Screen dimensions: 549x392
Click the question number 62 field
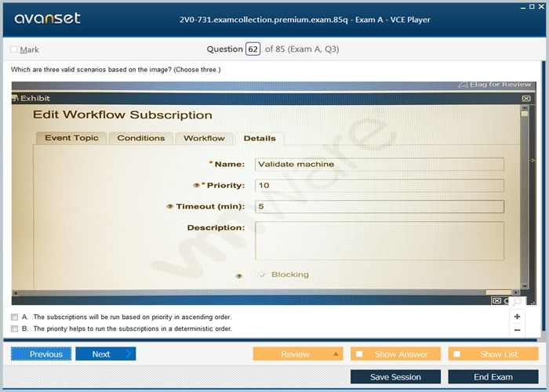point(253,49)
